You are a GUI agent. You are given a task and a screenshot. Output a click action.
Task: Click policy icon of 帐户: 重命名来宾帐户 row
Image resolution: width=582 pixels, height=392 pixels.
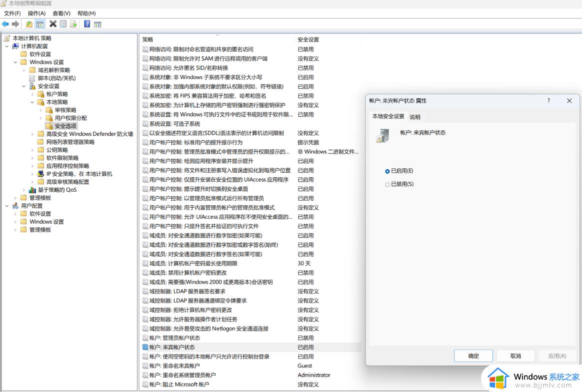145,366
